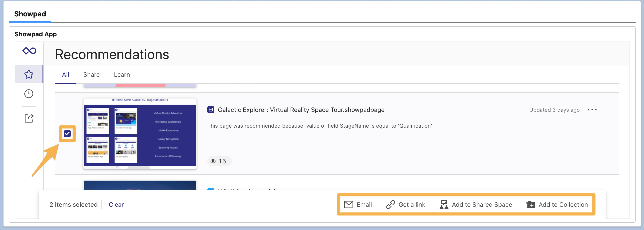The height and width of the screenshot is (230, 644).
Task: Click the Showpad infinity logo icon
Action: (x=29, y=51)
